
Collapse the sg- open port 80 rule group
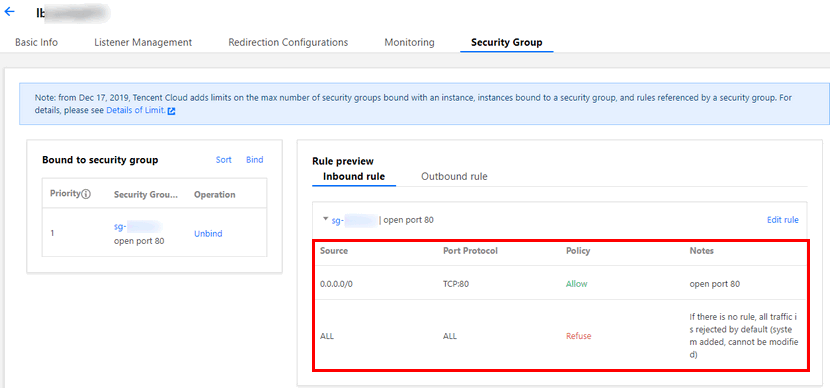(x=325, y=219)
